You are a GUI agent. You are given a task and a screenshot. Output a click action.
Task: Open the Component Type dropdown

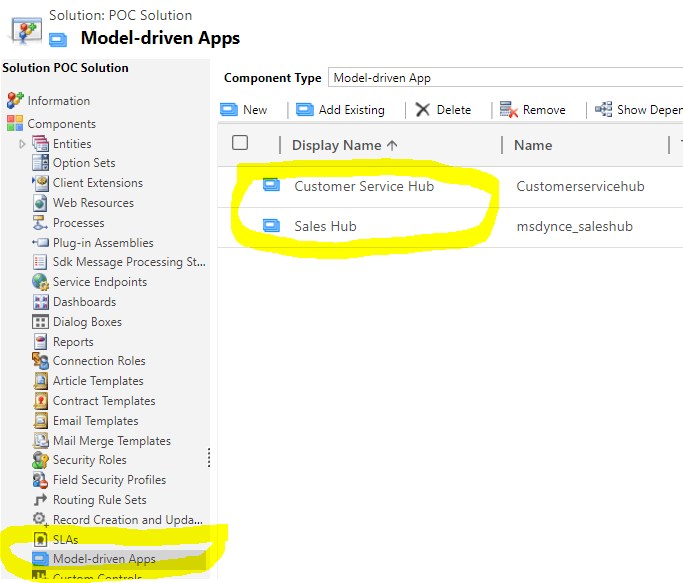click(x=505, y=78)
